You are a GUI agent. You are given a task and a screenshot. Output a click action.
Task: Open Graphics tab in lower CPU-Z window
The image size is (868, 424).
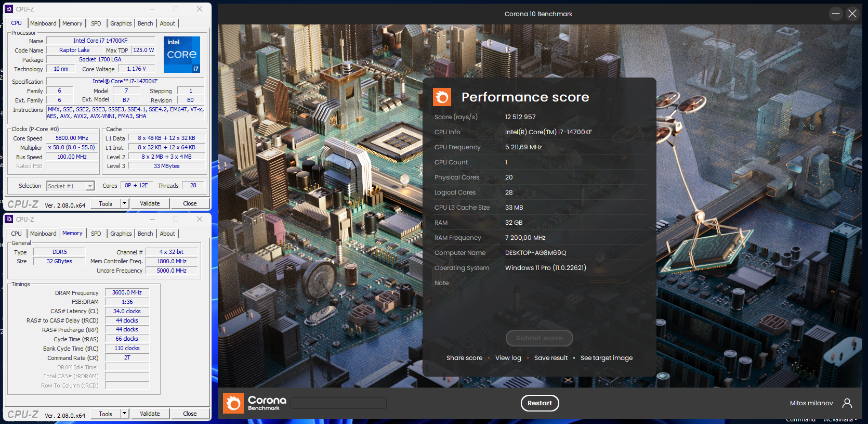(x=121, y=234)
